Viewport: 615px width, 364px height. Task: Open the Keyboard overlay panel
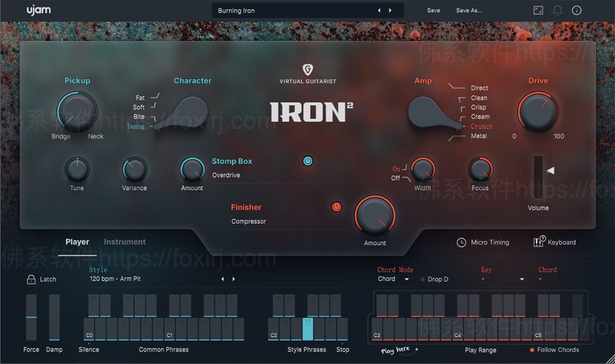click(x=556, y=242)
